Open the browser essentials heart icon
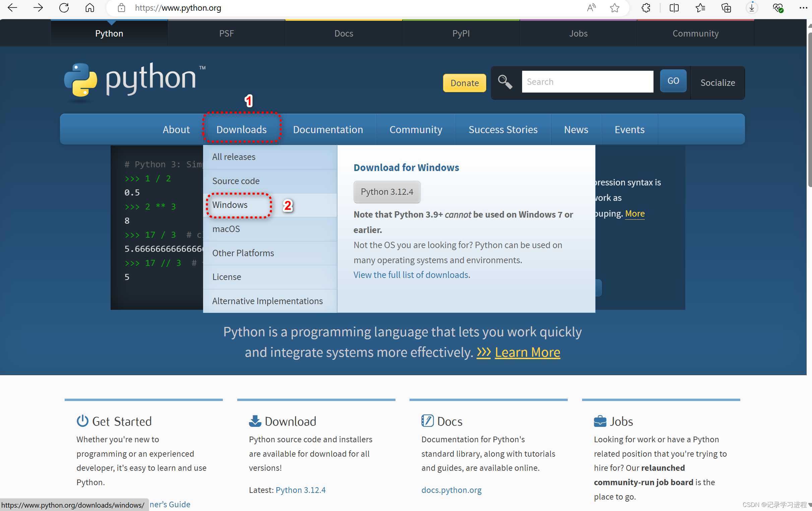This screenshot has height=511, width=812. [777, 8]
